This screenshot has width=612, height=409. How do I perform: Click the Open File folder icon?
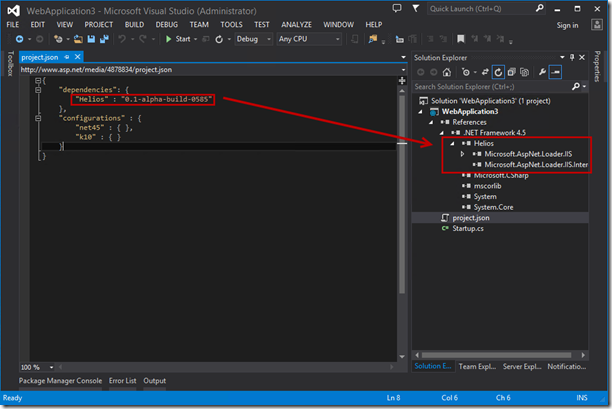[x=78, y=39]
